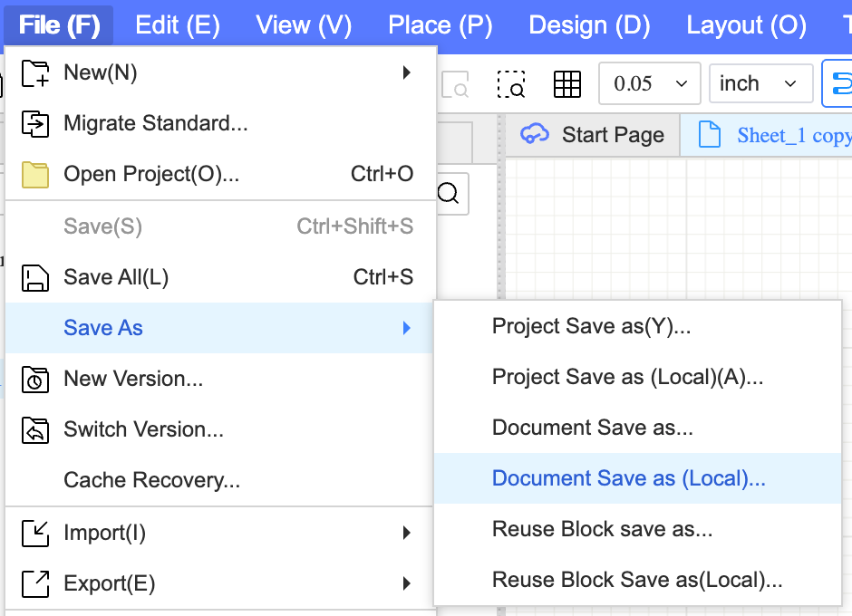Click the Export icon in the File menu
Image resolution: width=852 pixels, height=616 pixels.
pyautogui.click(x=34, y=583)
